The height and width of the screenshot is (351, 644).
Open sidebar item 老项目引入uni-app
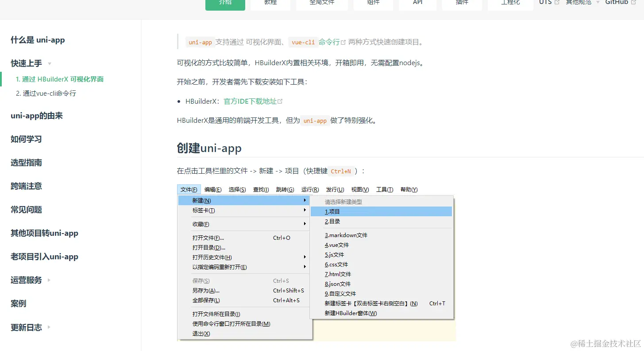pyautogui.click(x=44, y=257)
